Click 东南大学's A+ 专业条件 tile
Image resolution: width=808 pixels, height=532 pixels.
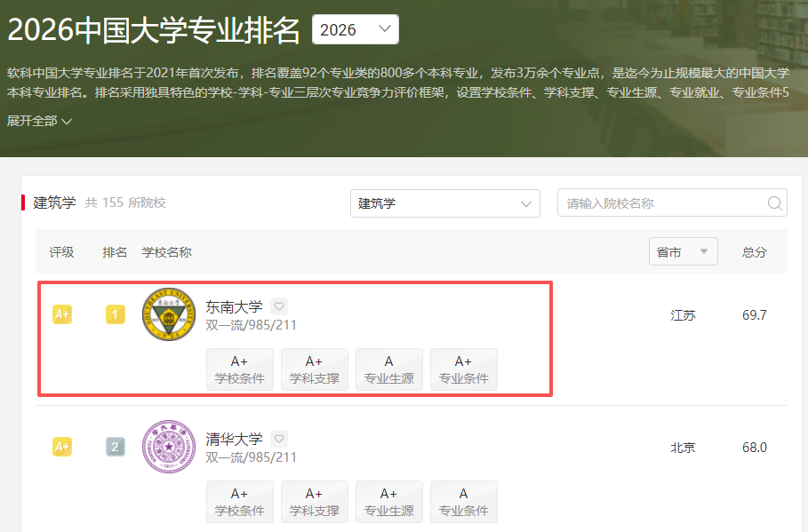(464, 369)
